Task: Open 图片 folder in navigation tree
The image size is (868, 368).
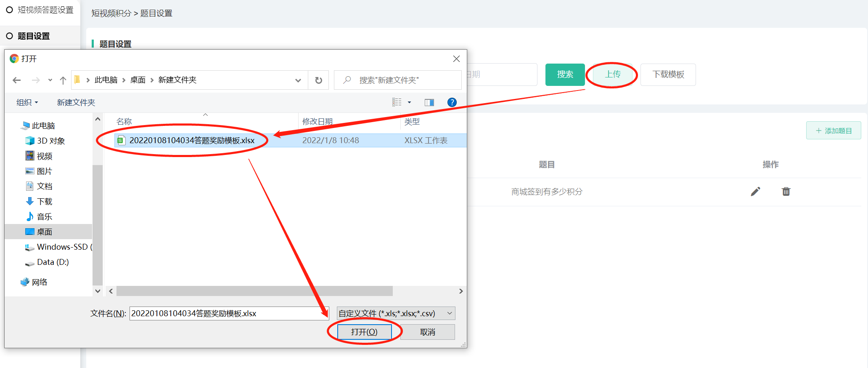Action: coord(39,171)
